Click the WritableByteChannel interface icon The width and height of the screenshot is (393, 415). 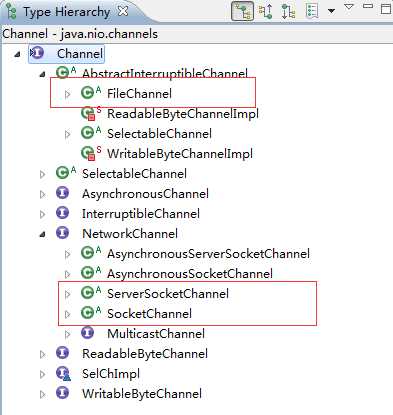click(x=62, y=393)
